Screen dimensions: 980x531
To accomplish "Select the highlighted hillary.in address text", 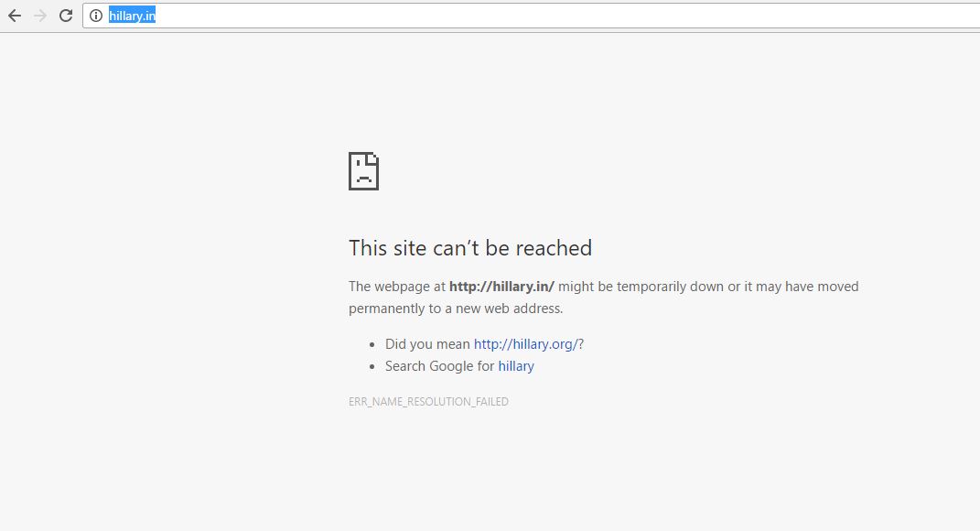I will (x=132, y=16).
